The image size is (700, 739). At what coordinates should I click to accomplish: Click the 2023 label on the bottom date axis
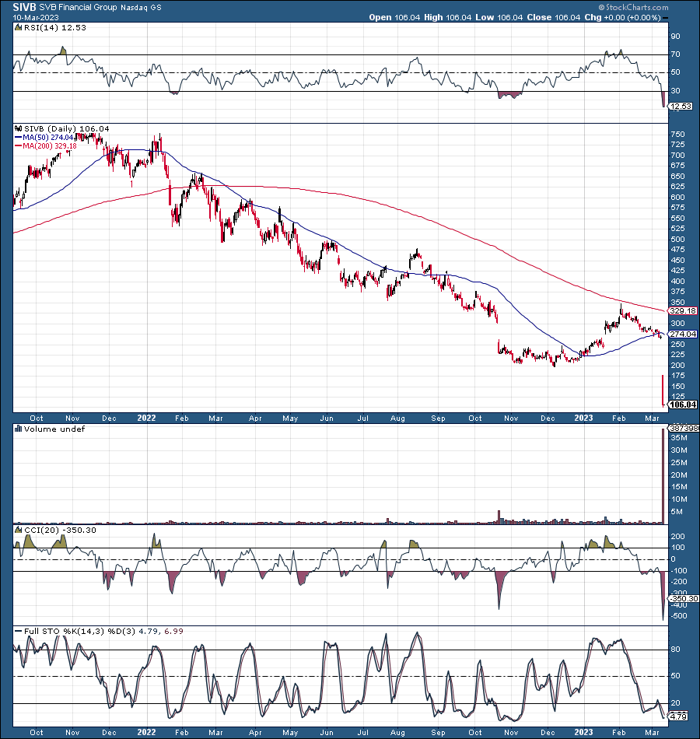point(583,732)
